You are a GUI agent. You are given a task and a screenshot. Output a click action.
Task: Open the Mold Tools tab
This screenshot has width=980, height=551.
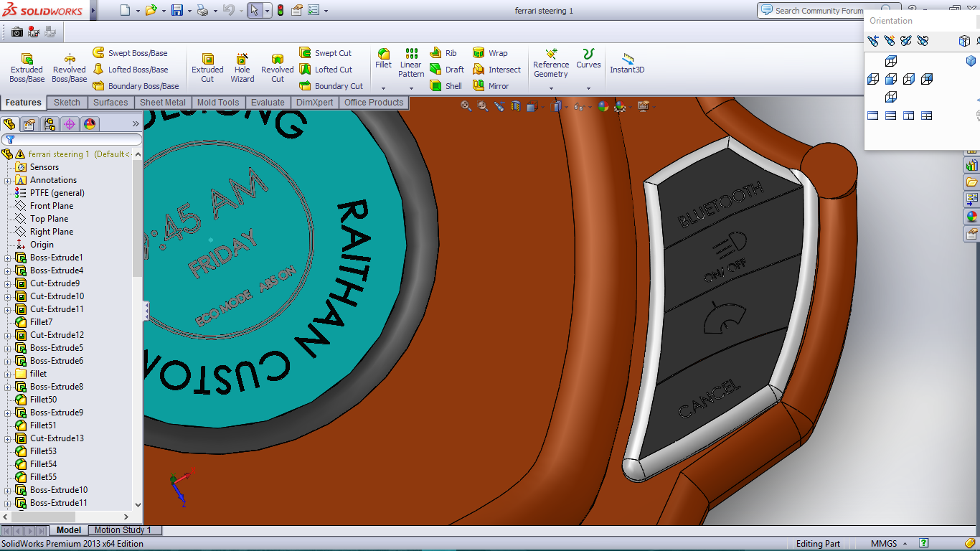point(218,103)
